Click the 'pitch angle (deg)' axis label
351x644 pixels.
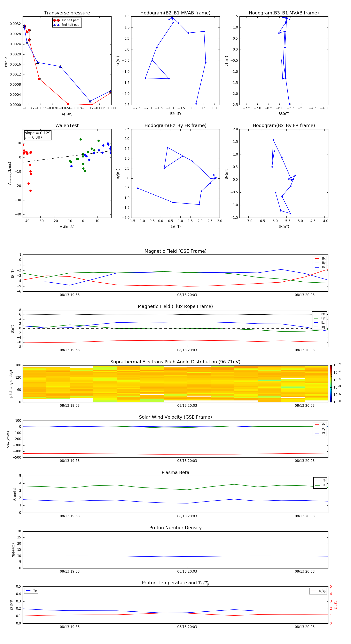tap(11, 384)
